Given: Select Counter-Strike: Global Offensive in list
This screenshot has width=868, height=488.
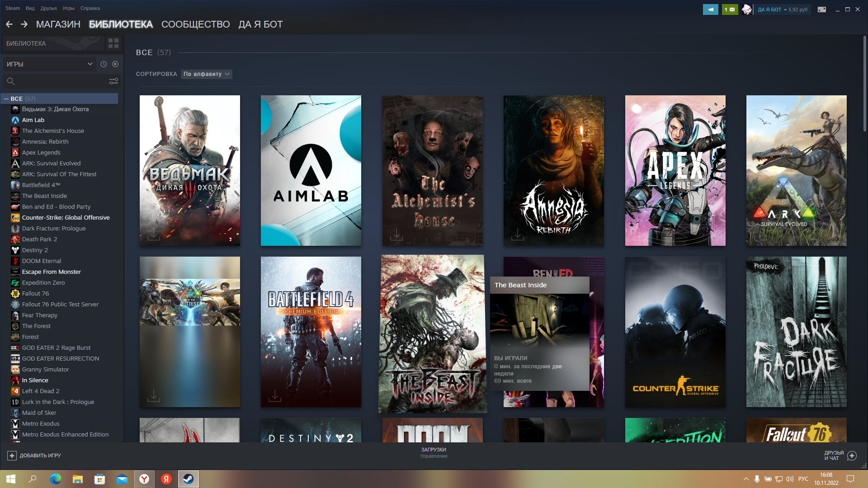Looking at the screenshot, I should tap(66, 218).
